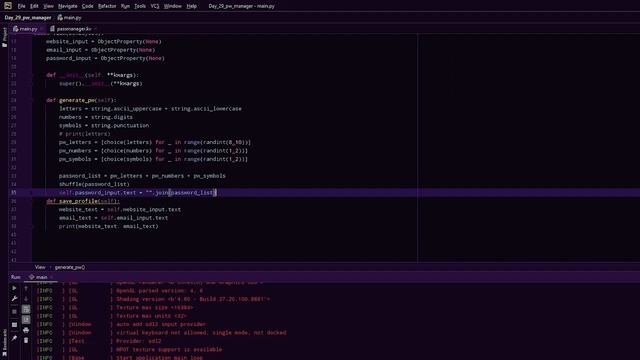
Task: Click the PyCharm logo icon
Action: click(8, 6)
